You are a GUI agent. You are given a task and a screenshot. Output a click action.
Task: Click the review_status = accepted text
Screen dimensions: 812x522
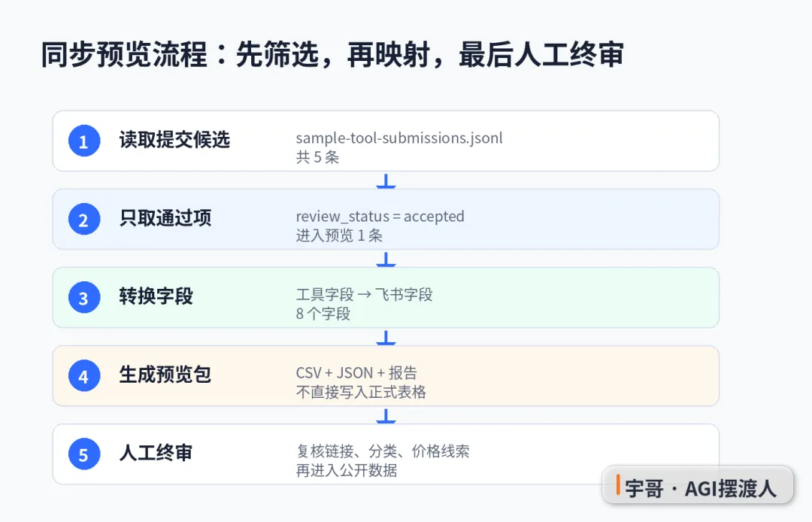pyautogui.click(x=380, y=217)
